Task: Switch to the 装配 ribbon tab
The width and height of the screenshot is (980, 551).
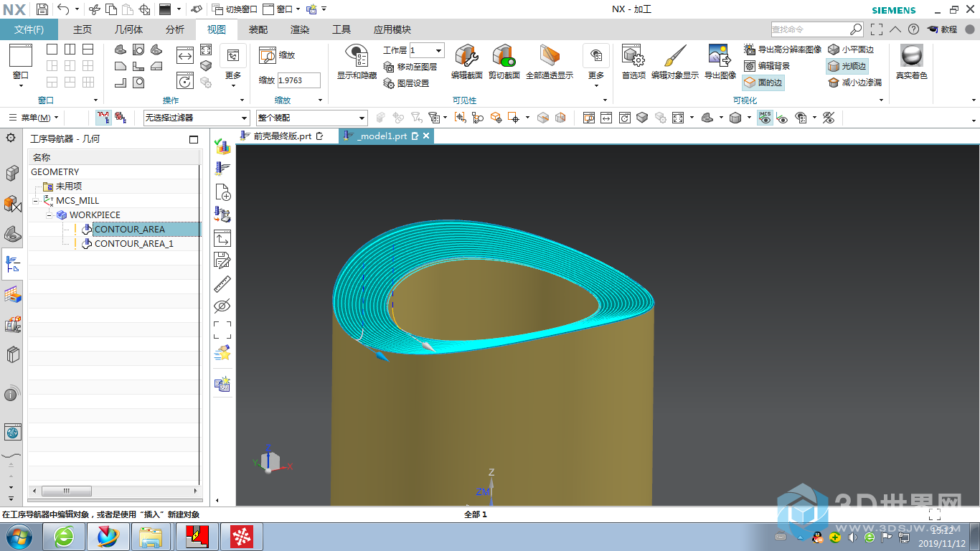Action: point(258,29)
